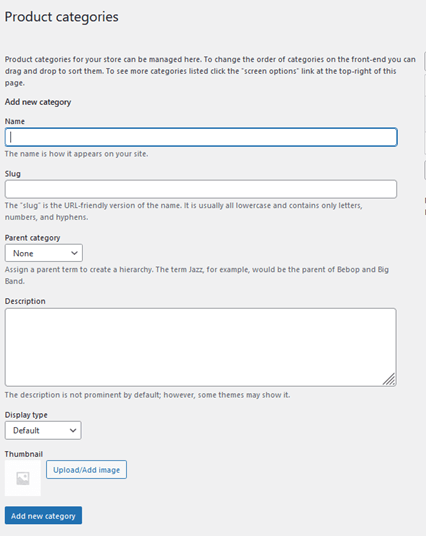Image resolution: width=426 pixels, height=536 pixels.
Task: Click the 'Add new category' section heading
Action: pyautogui.click(x=38, y=102)
